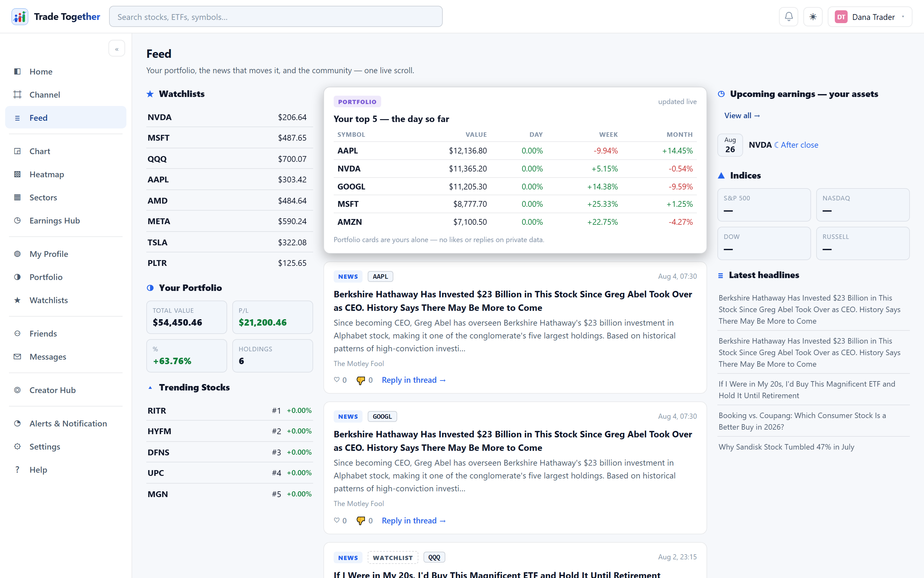The height and width of the screenshot is (578, 924).
Task: Dislike the GOOGL news post
Action: pyautogui.click(x=360, y=521)
